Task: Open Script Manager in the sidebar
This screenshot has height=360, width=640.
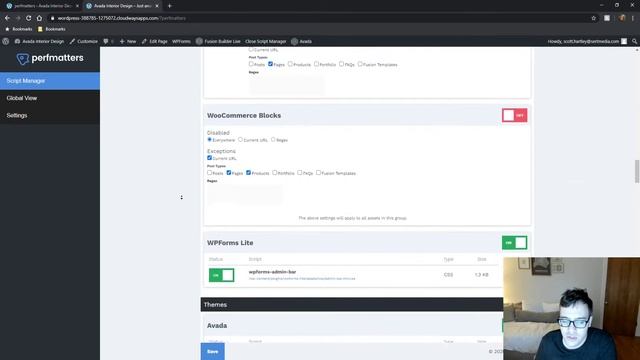Action: 50,81
